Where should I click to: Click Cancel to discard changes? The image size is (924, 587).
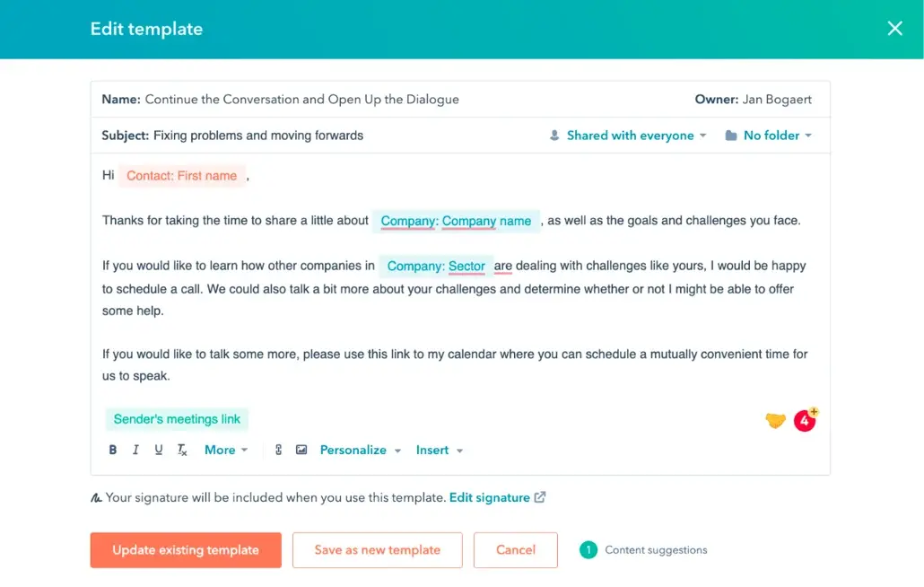[515, 550]
